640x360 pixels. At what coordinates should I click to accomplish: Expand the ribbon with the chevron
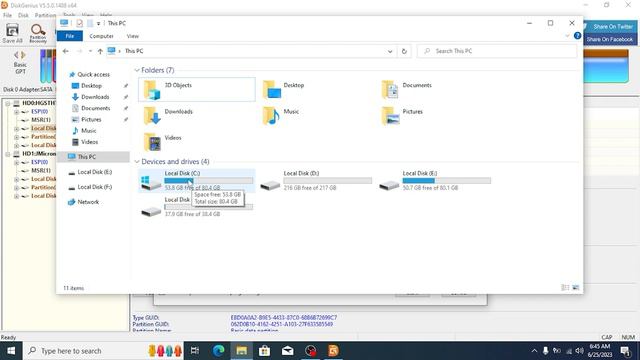coord(567,36)
